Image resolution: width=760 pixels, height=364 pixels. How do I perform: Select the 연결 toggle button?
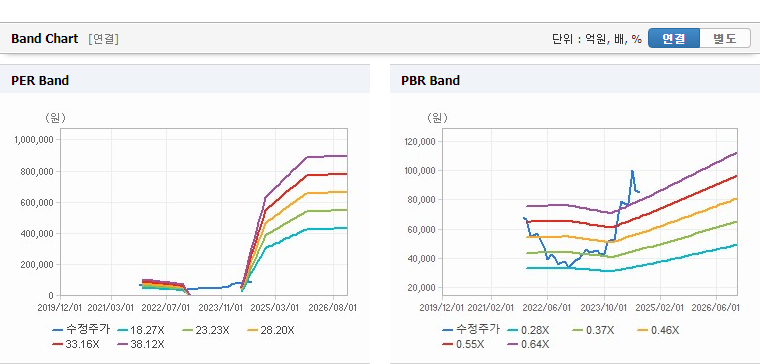(674, 38)
